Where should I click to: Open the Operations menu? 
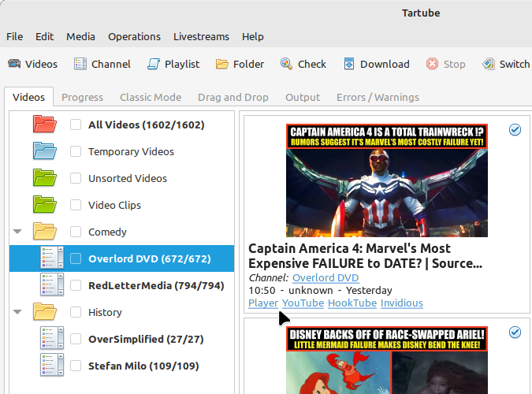tap(134, 36)
